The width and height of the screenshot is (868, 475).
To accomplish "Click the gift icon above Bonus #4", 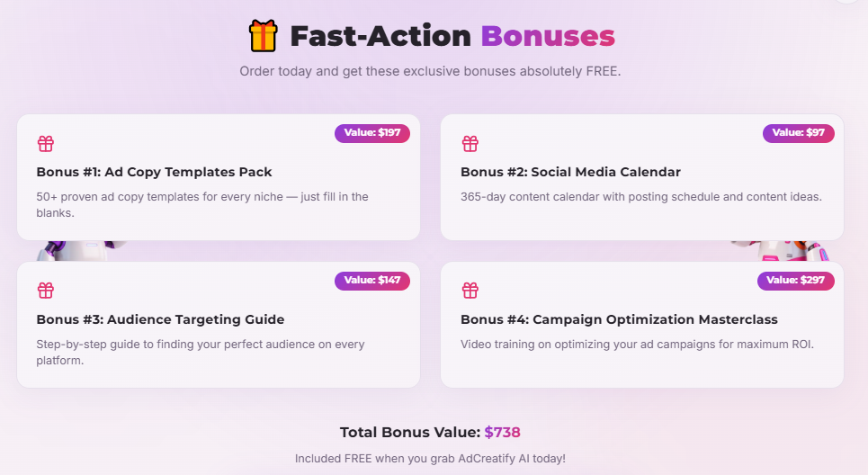I will [x=470, y=291].
